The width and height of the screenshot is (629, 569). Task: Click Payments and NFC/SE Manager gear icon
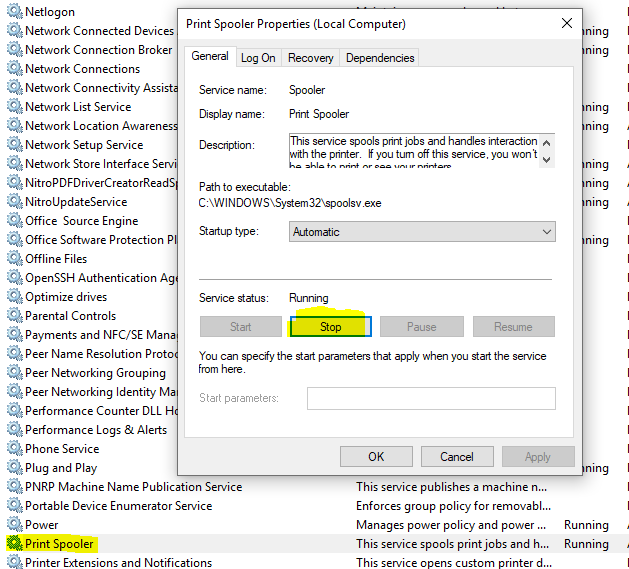click(x=14, y=334)
